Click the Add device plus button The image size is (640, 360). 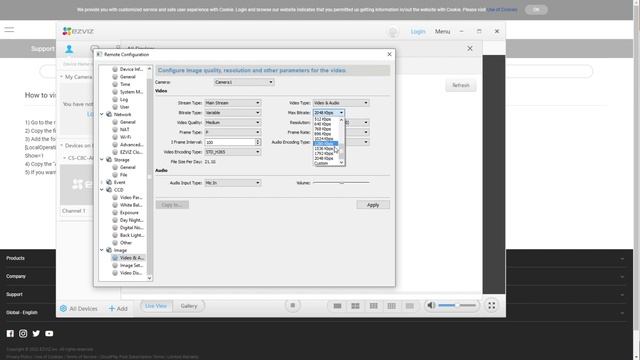point(118,309)
